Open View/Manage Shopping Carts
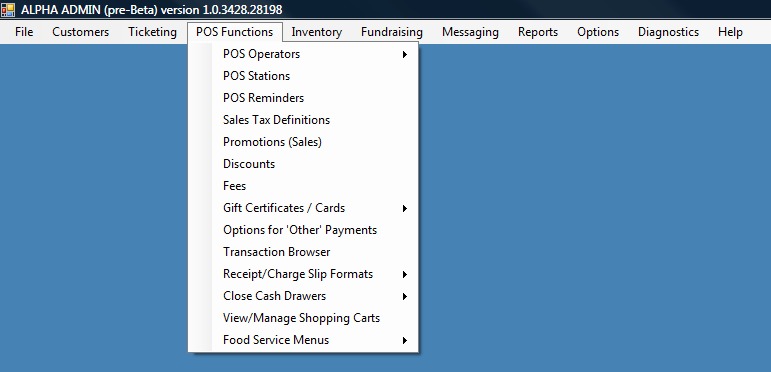This screenshot has height=372, width=771. coord(303,318)
